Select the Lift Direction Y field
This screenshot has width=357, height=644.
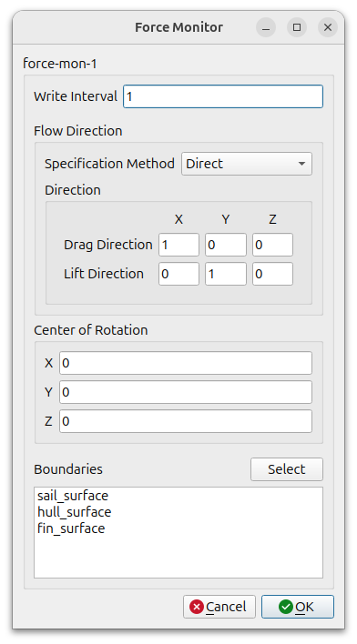226,274
